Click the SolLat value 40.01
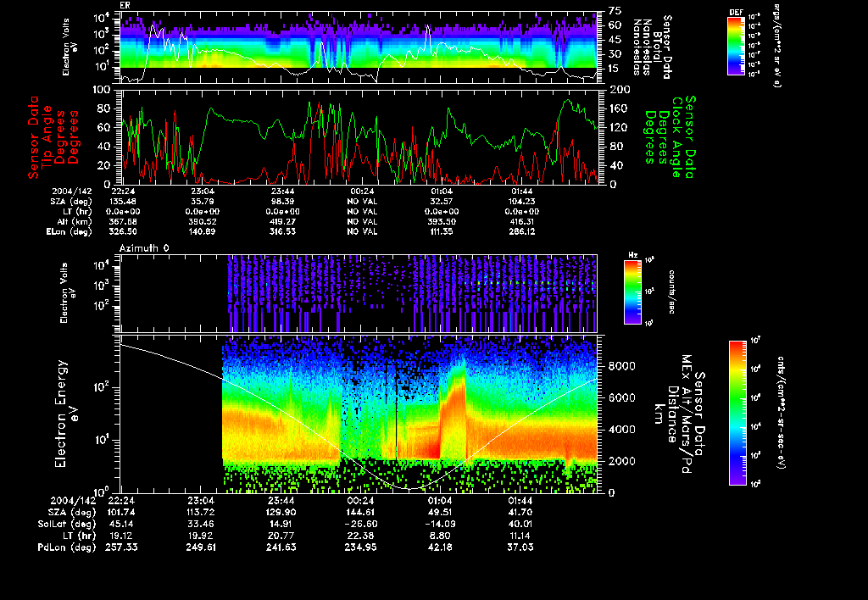Image resolution: width=868 pixels, height=600 pixels. coord(520,525)
